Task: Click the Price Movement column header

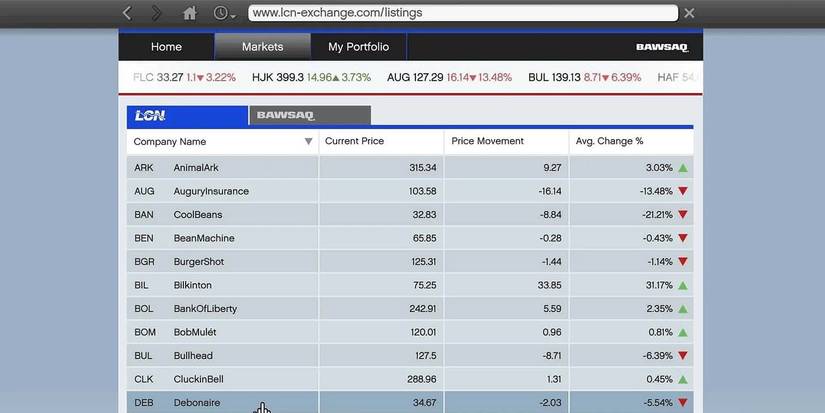Action: pyautogui.click(x=506, y=141)
